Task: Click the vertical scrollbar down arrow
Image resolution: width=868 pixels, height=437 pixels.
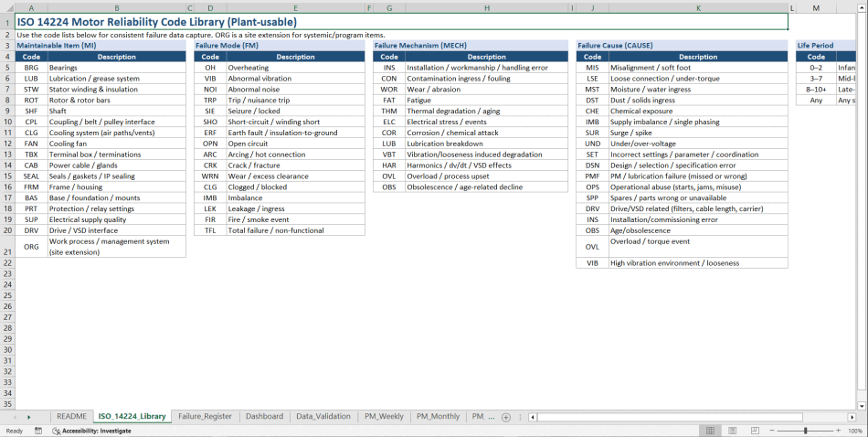Action: click(x=863, y=405)
